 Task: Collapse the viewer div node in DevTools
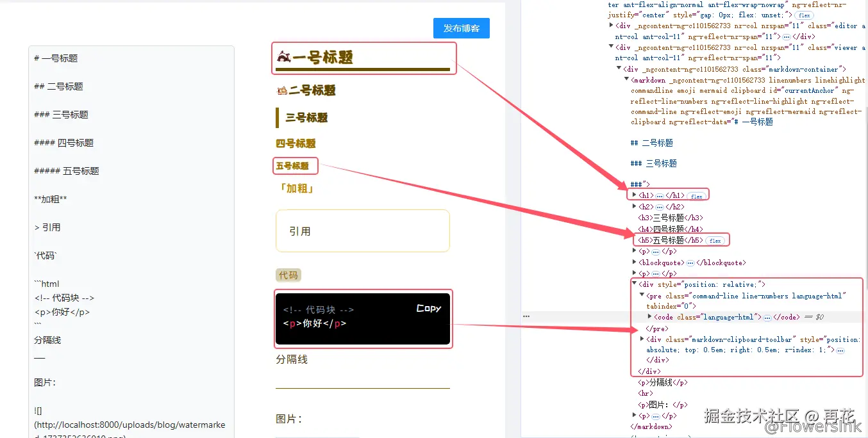[x=610, y=47]
